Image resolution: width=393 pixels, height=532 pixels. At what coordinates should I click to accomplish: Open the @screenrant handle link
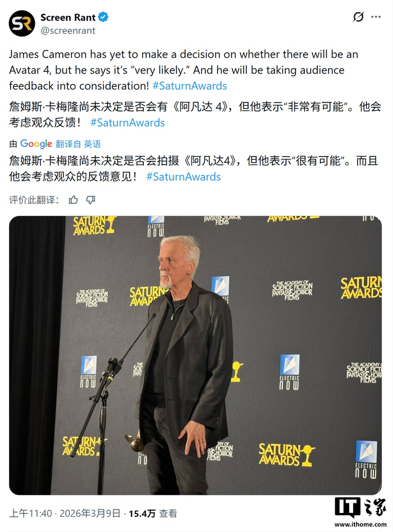(x=68, y=30)
